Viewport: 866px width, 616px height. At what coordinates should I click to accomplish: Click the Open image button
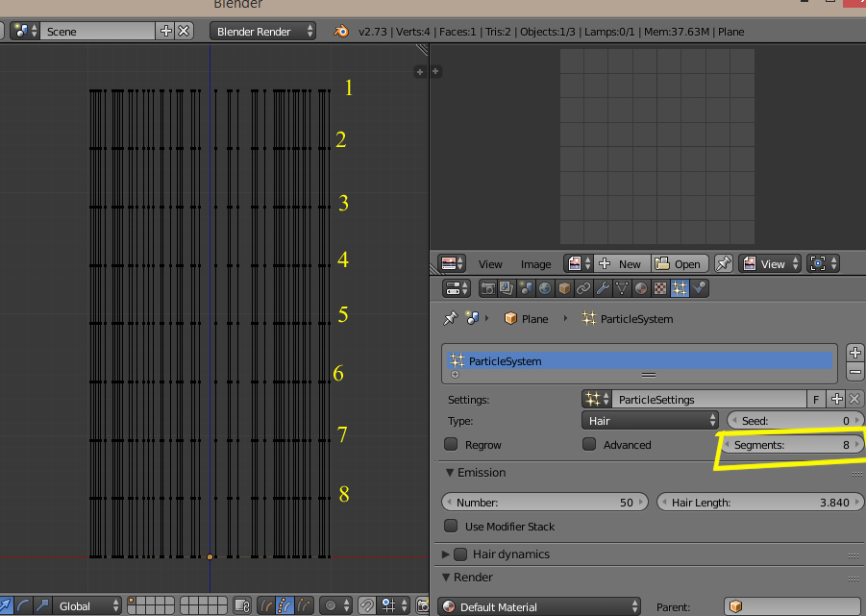680,264
